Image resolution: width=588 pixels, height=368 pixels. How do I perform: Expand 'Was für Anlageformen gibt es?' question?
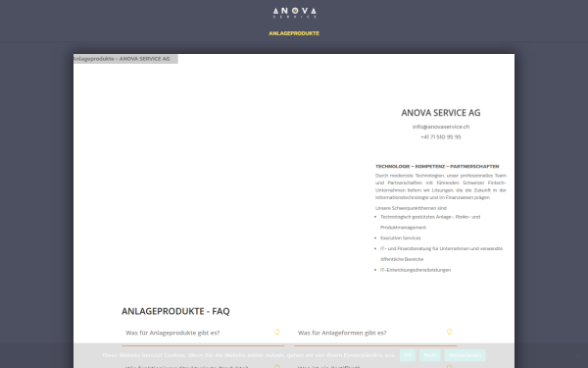click(375, 333)
